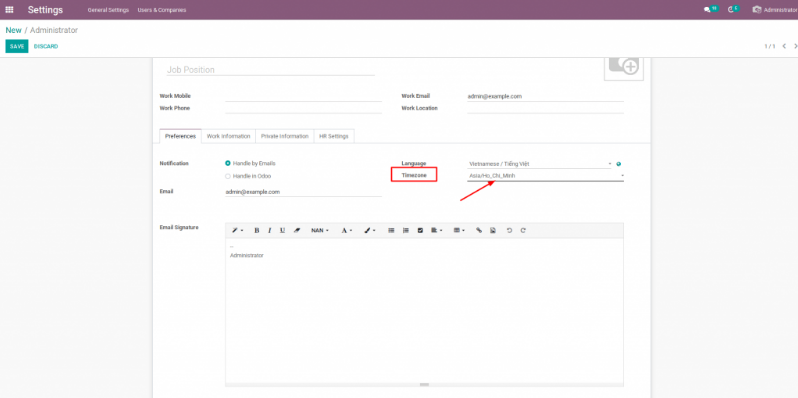Save the employee record

tap(17, 46)
